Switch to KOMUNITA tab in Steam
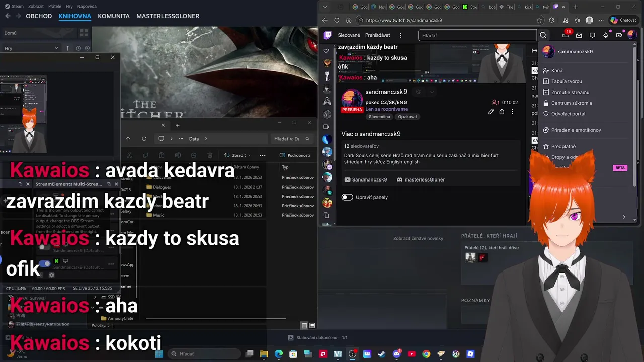This screenshot has width=644, height=362. coord(114,16)
